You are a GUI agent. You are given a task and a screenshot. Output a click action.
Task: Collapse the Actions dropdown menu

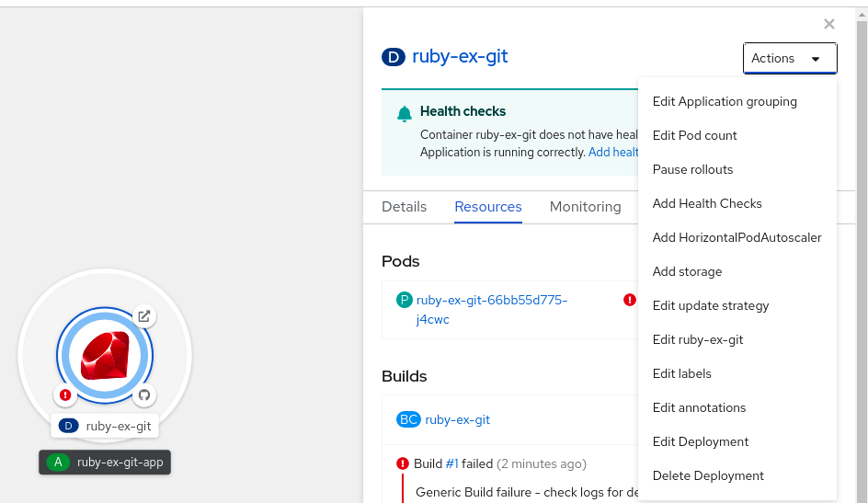[790, 58]
